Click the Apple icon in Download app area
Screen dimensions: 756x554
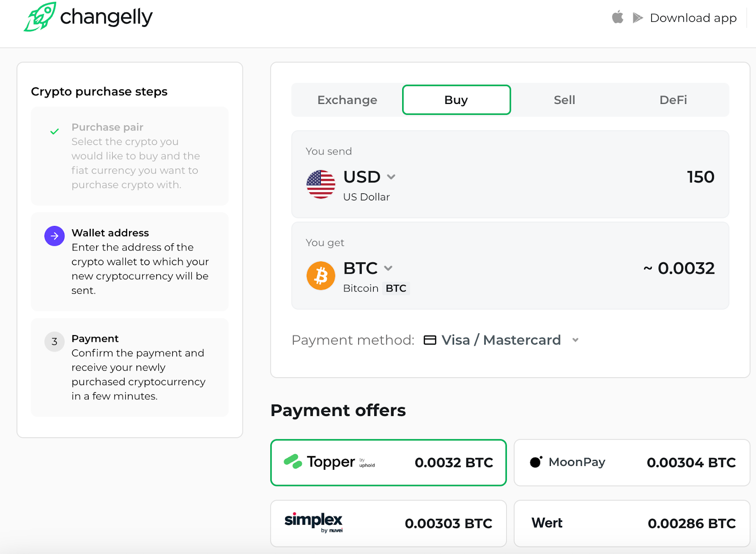[x=617, y=17]
